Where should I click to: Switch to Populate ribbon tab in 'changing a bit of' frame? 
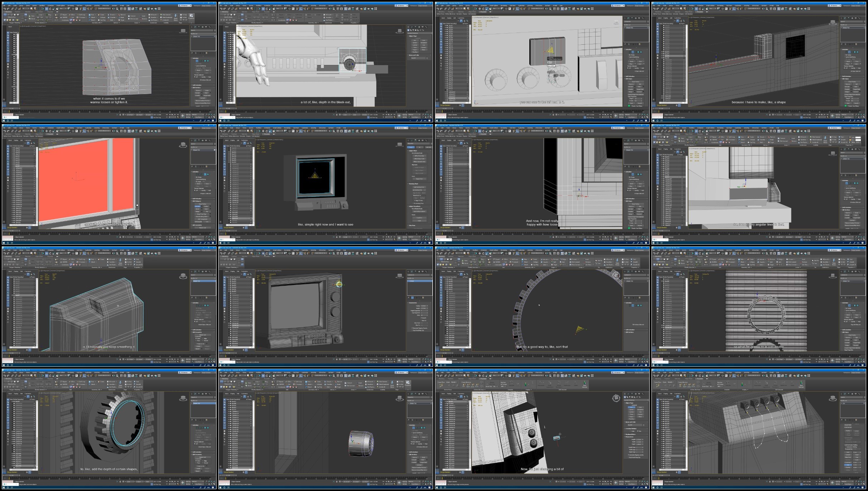(483, 379)
